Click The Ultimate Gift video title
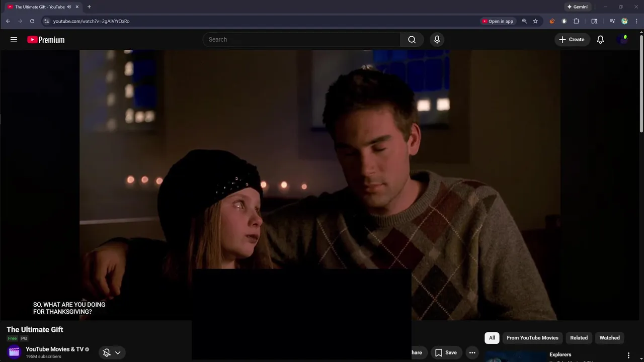Viewport: 644px width, 362px height. click(35, 330)
